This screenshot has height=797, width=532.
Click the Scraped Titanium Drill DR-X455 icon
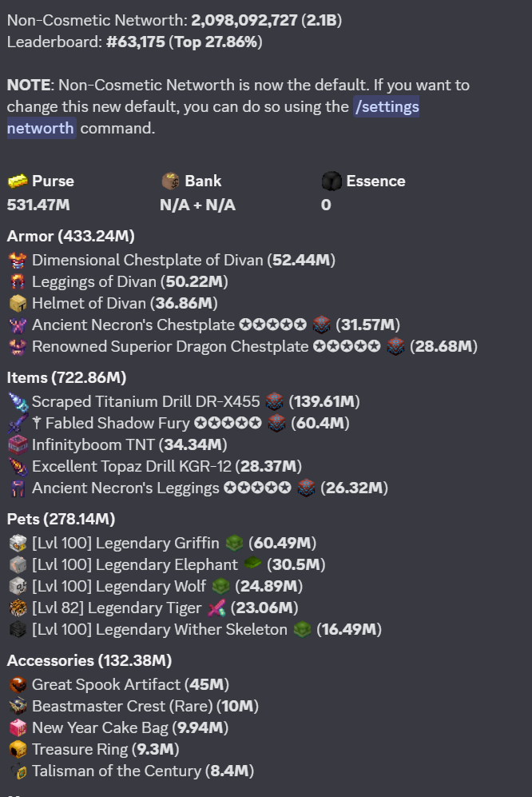click(18, 401)
